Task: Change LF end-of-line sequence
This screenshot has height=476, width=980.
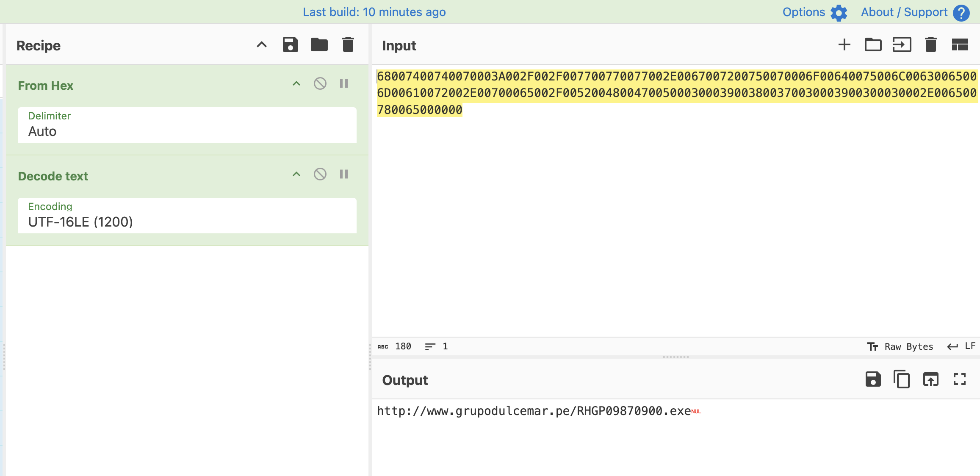Action: [961, 346]
